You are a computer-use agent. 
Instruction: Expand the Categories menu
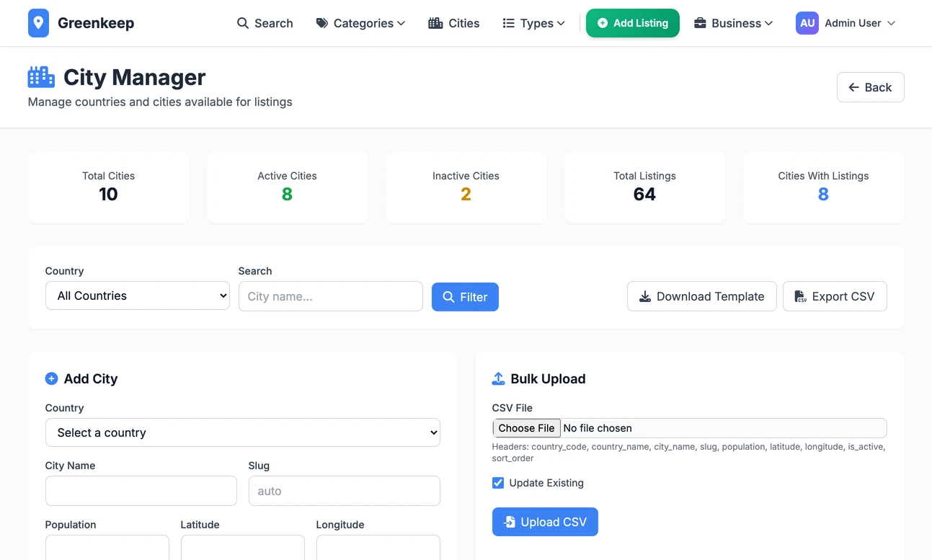(360, 23)
